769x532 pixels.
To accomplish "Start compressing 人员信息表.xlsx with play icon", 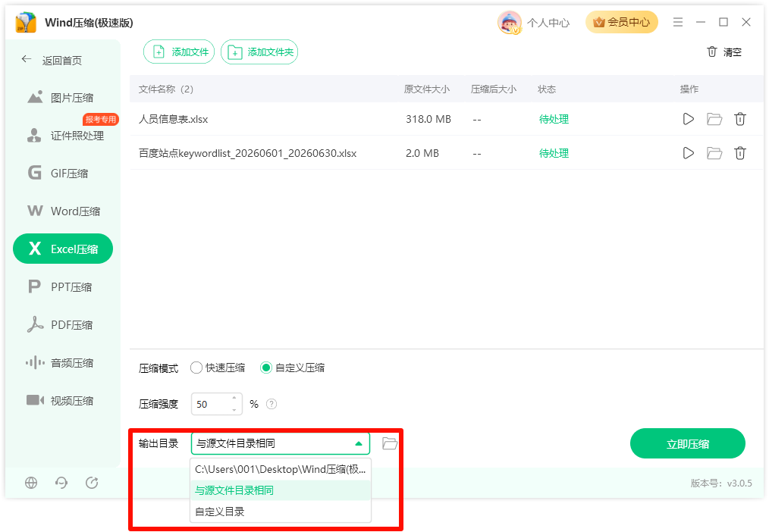I will tap(689, 119).
